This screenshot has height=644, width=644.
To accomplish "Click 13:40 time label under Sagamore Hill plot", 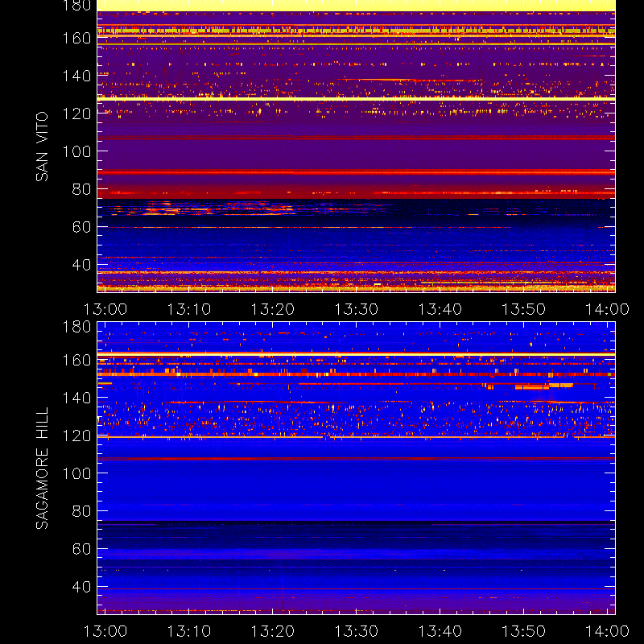I will pyautogui.click(x=440, y=631).
